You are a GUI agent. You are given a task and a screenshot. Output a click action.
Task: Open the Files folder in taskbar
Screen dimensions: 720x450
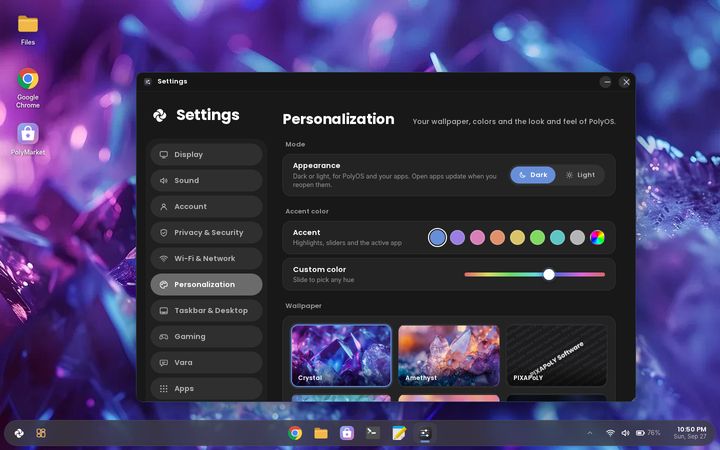pos(321,433)
